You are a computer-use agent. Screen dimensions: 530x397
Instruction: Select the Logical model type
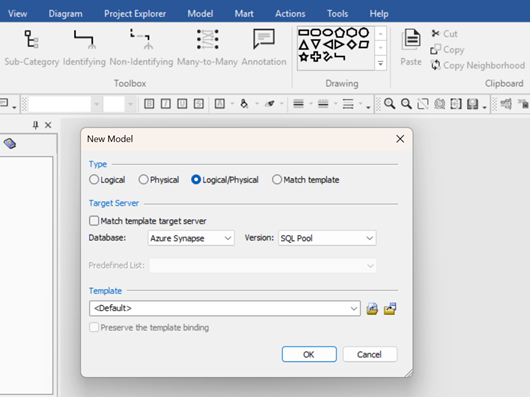pos(107,180)
